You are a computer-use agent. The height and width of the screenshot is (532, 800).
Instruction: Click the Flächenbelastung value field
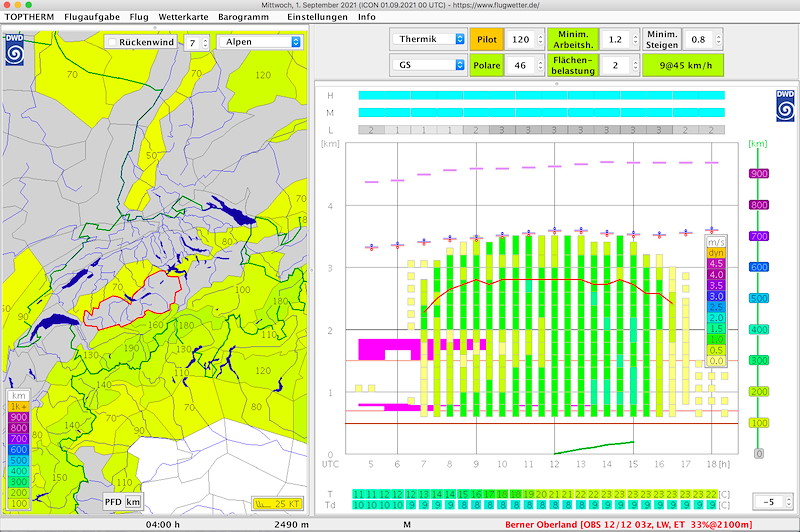click(615, 65)
